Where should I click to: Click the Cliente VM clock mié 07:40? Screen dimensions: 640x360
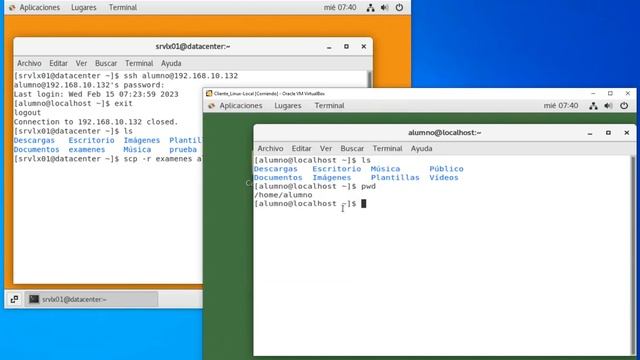(561, 106)
